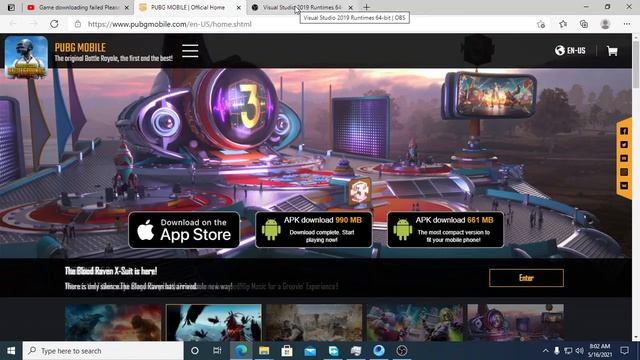Screen dimensions: 640x360
Task: Open the EN-US language selector
Action: 570,51
